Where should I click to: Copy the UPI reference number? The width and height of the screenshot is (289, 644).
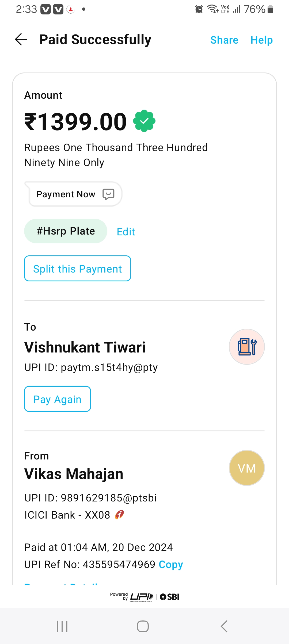171,564
